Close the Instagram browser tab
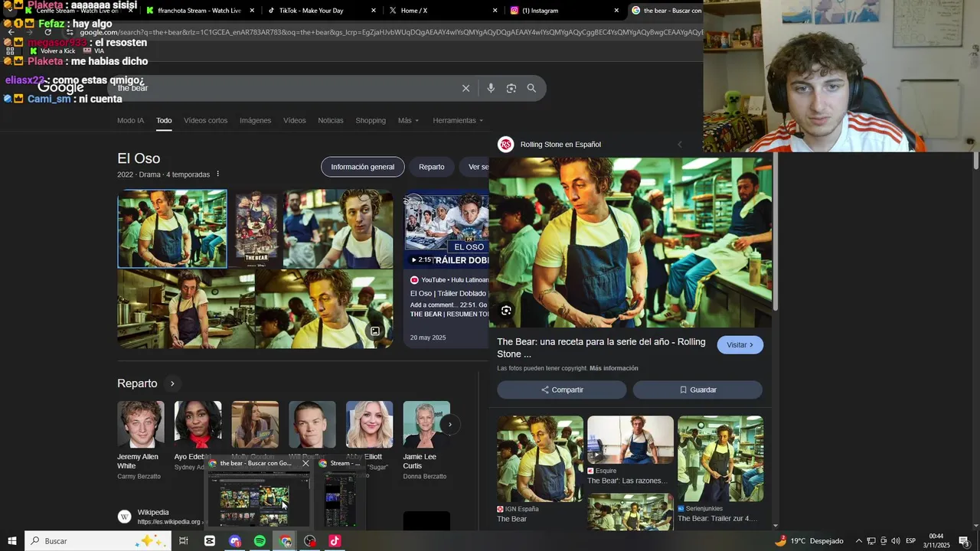The height and width of the screenshot is (551, 980). 616,11
